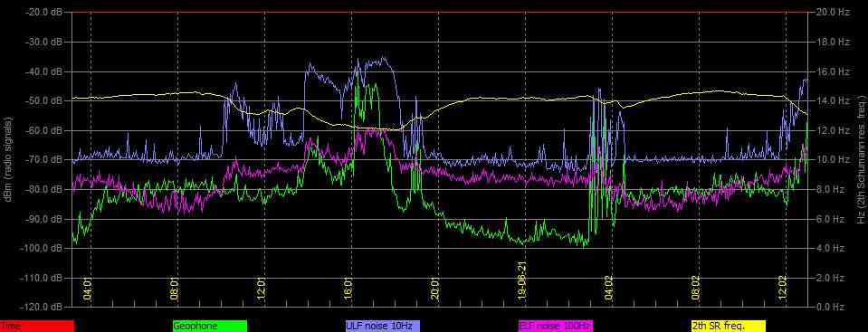Click the dBm (radio signals) axis title

tap(8, 159)
